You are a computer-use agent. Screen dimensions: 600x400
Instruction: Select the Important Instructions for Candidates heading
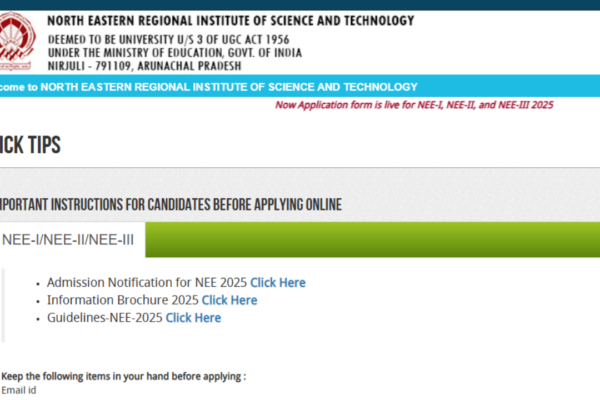pyautogui.click(x=171, y=205)
